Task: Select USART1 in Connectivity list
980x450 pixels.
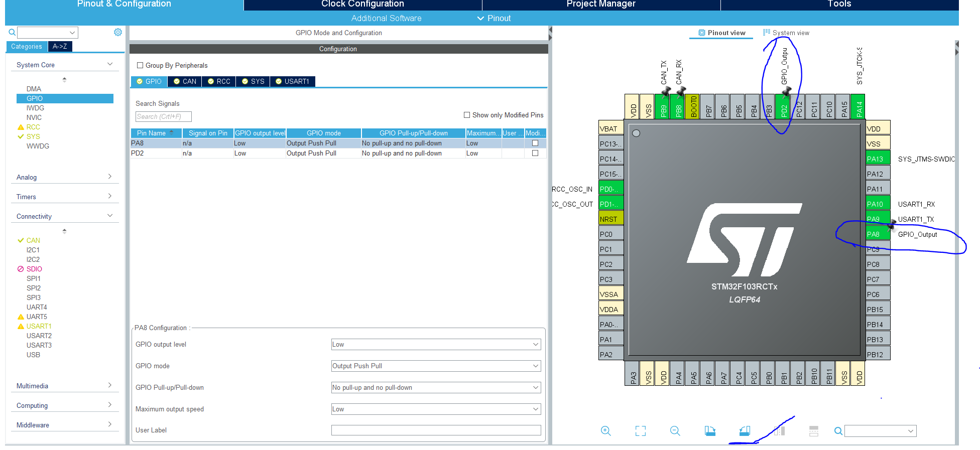Action: tap(39, 326)
